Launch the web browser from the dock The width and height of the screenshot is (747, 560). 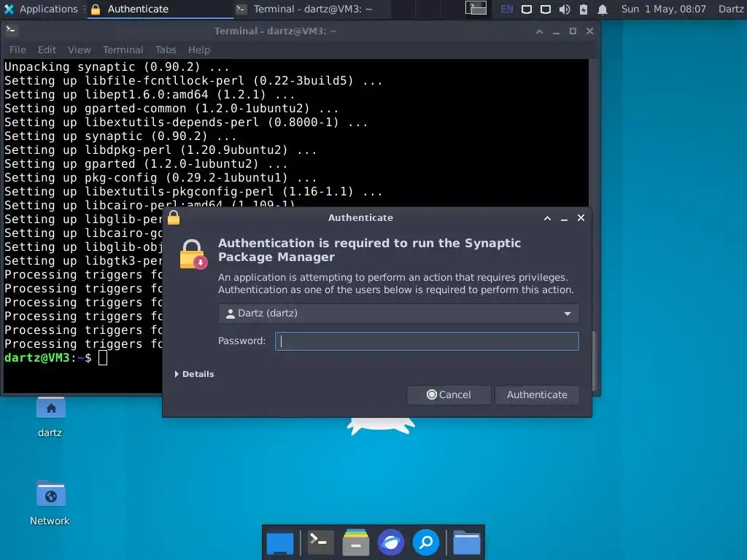tap(391, 542)
